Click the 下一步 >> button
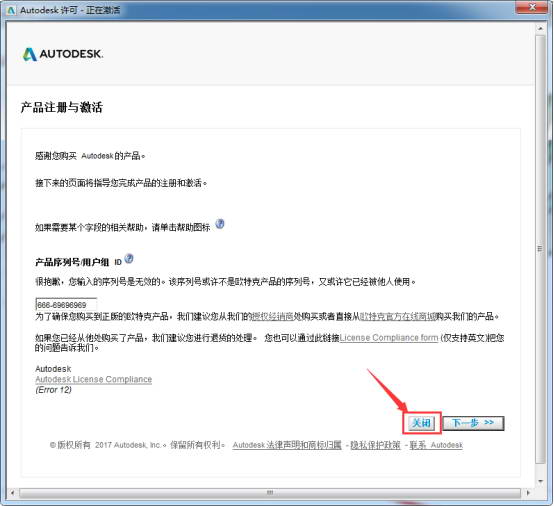 473,423
